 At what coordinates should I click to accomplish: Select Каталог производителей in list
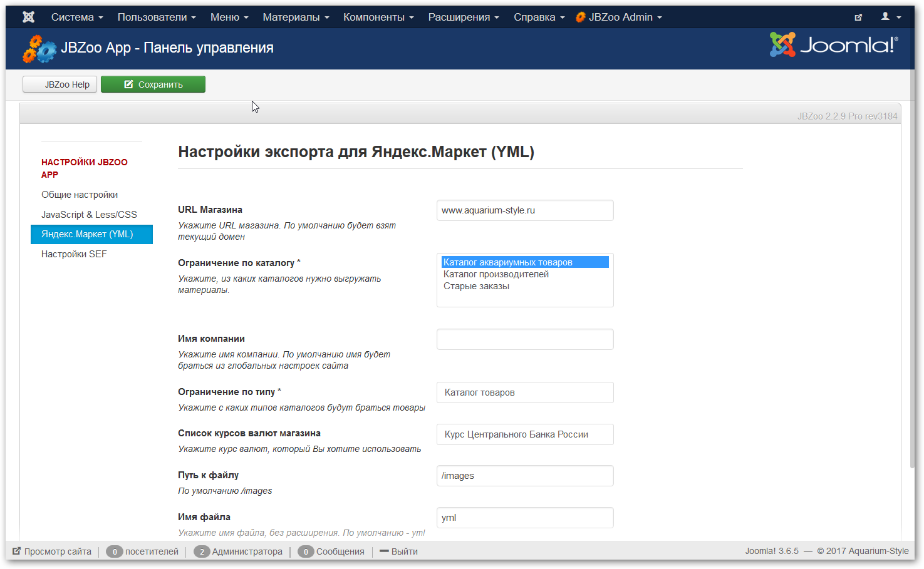(496, 274)
